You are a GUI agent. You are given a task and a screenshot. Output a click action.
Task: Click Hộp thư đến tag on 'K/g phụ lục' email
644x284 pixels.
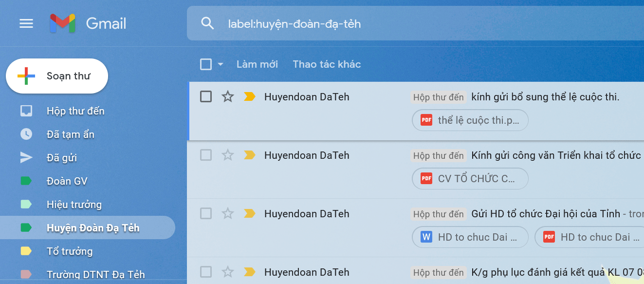click(x=438, y=272)
